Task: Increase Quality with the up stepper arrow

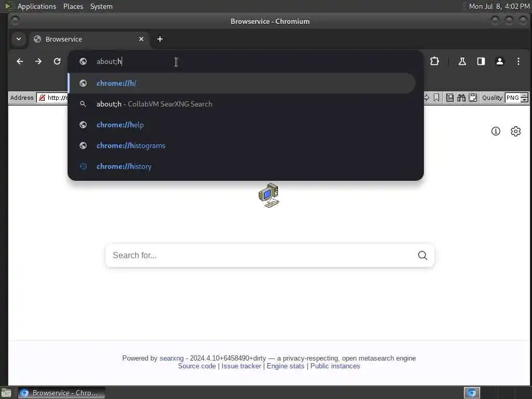Action: (x=525, y=96)
